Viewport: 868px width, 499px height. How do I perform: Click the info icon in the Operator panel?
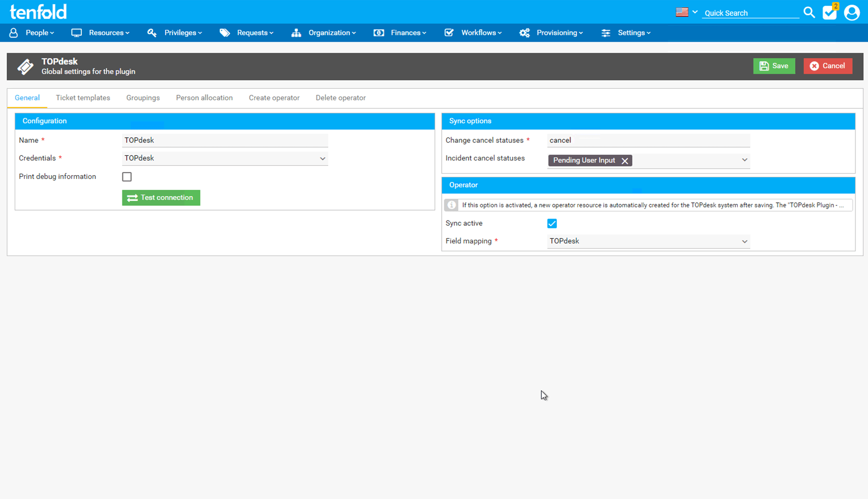[451, 205]
